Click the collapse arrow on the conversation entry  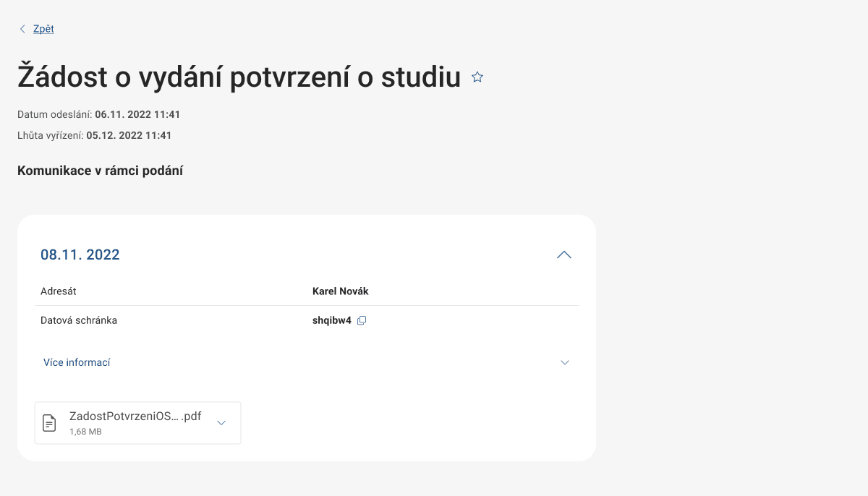click(x=564, y=255)
